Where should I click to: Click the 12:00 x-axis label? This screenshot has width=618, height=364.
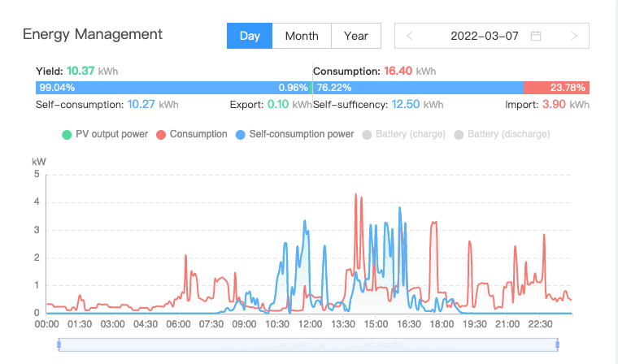(x=310, y=324)
